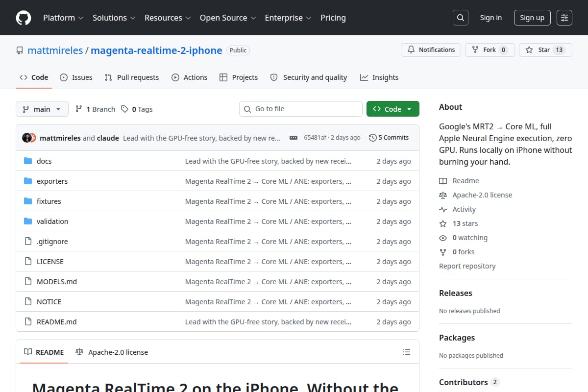Click the Notifications bell button
The height and width of the screenshot is (392, 588).
pyautogui.click(x=431, y=49)
